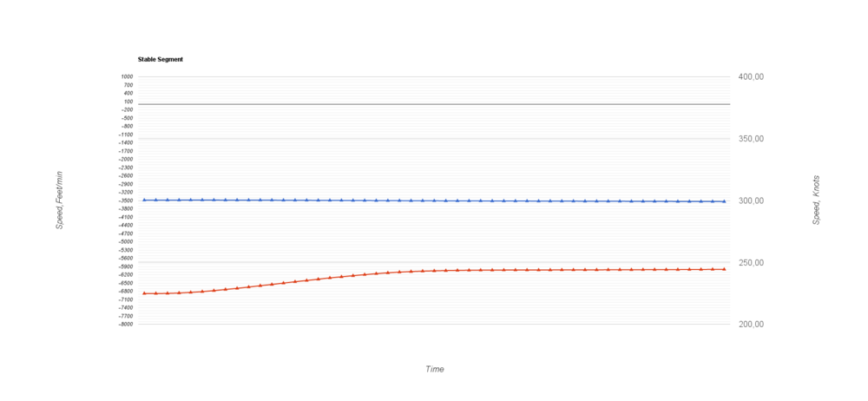Click the Time axis label
This screenshot has width=868, height=401.
click(434, 369)
